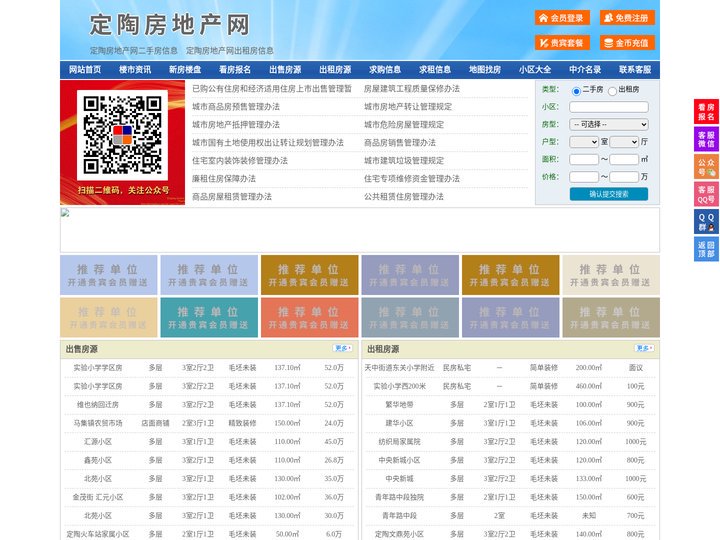
Task: Click the broken banner image icon
Action: pyautogui.click(x=65, y=213)
